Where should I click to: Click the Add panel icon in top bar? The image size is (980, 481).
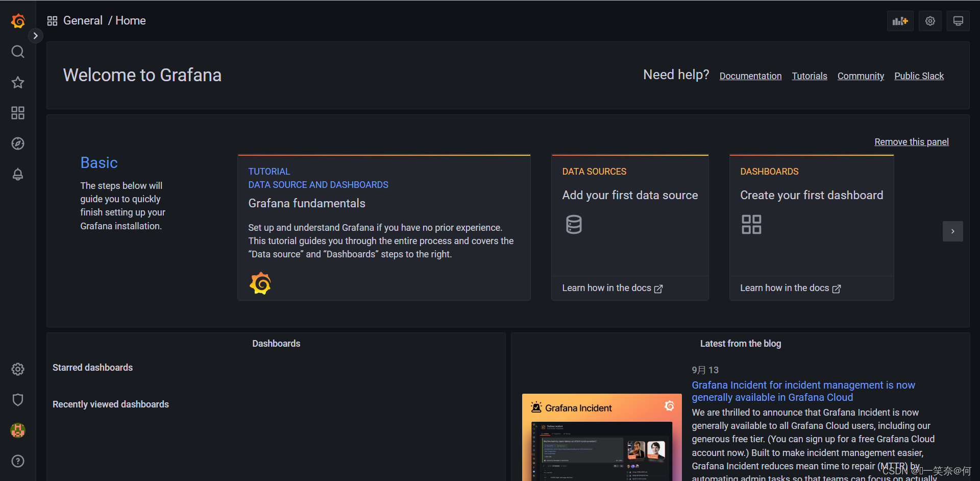click(x=900, y=21)
